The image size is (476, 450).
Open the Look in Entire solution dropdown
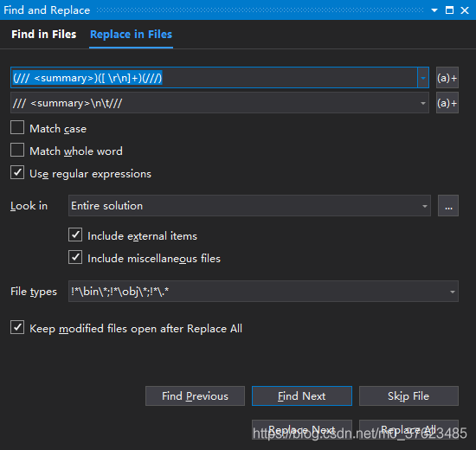tap(249, 206)
